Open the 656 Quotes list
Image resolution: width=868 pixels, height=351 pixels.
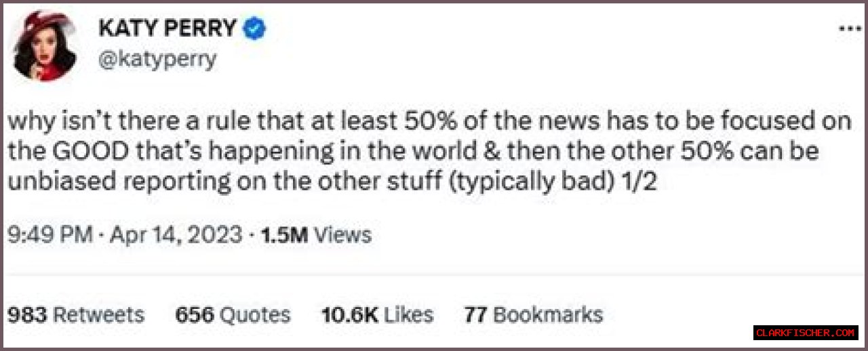(x=233, y=314)
